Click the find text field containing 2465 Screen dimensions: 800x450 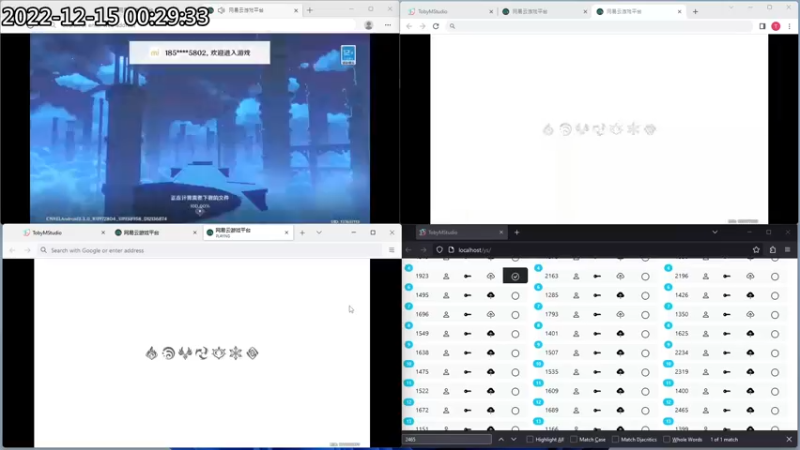[447, 439]
